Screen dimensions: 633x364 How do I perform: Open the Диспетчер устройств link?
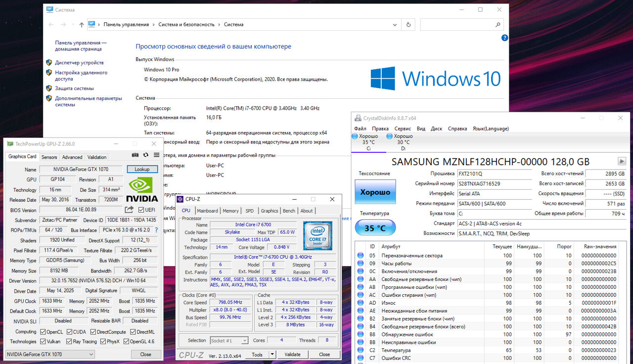pos(79,63)
